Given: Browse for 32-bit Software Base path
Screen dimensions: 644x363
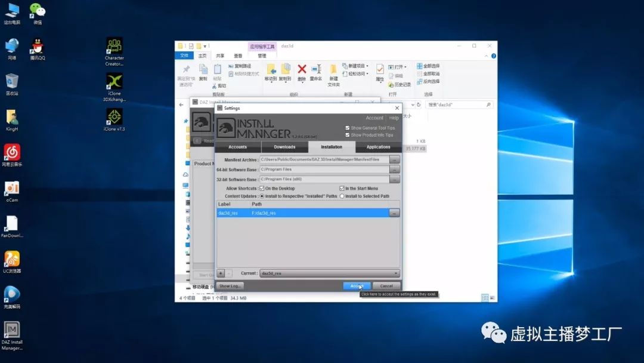Looking at the screenshot, I should pyautogui.click(x=394, y=179).
